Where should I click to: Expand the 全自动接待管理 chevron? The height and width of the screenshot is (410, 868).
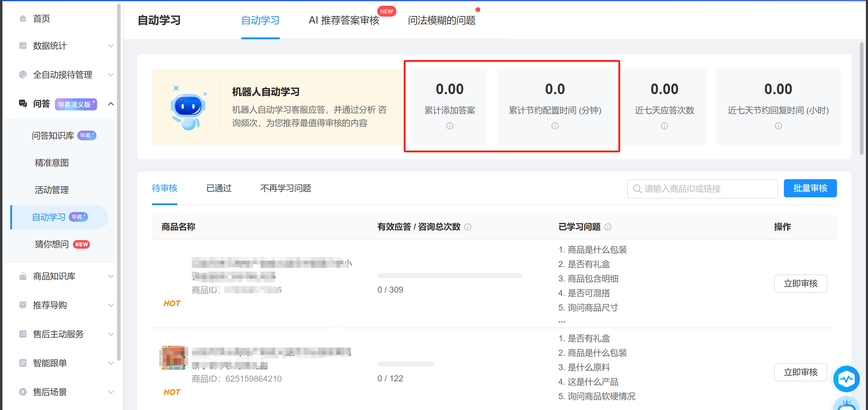coord(111,75)
